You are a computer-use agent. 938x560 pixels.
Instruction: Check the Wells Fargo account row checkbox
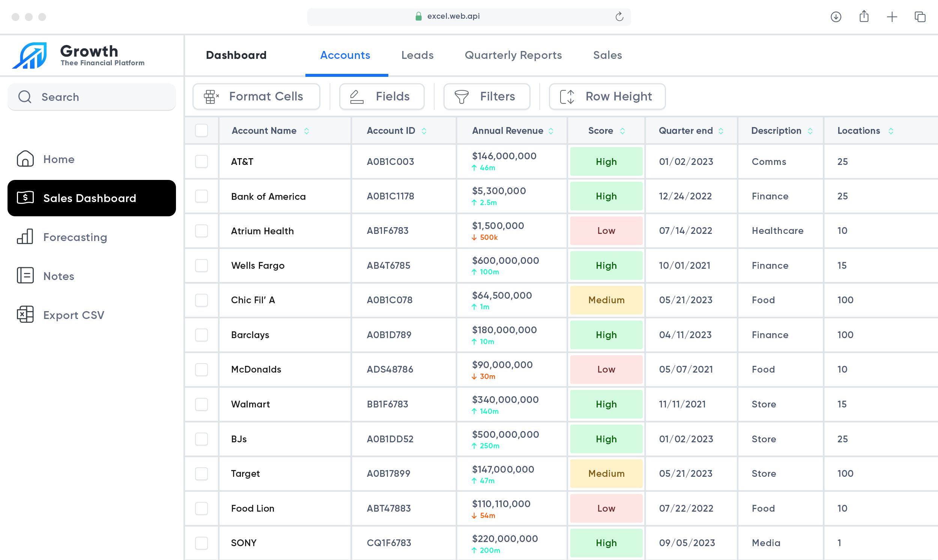click(201, 265)
